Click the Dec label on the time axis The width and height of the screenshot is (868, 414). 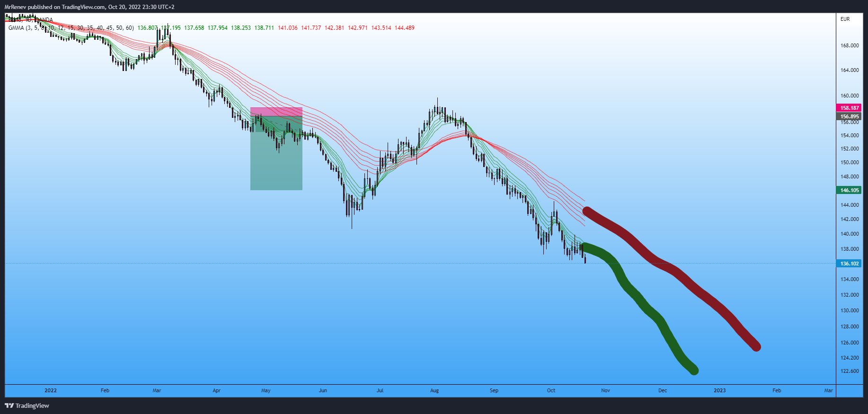coord(663,390)
